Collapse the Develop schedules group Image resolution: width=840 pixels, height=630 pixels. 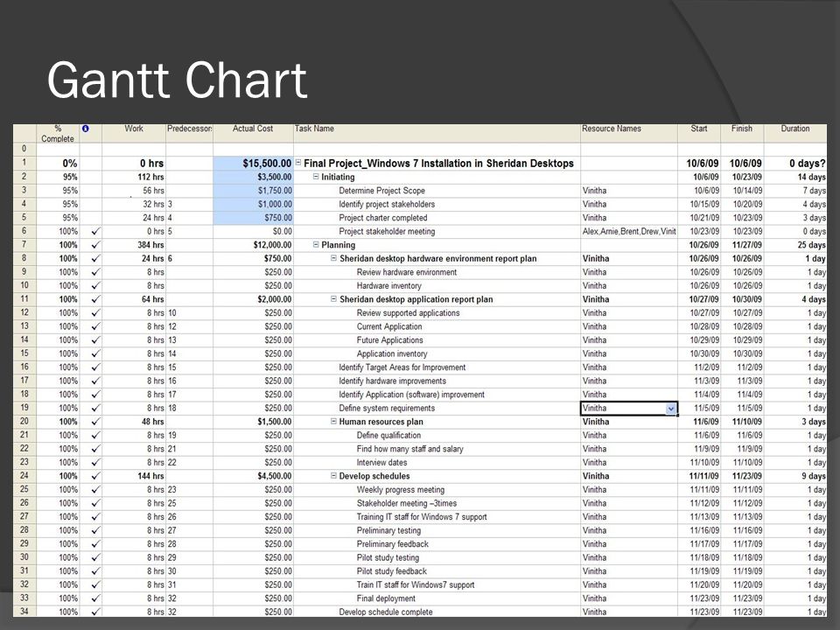333,476
